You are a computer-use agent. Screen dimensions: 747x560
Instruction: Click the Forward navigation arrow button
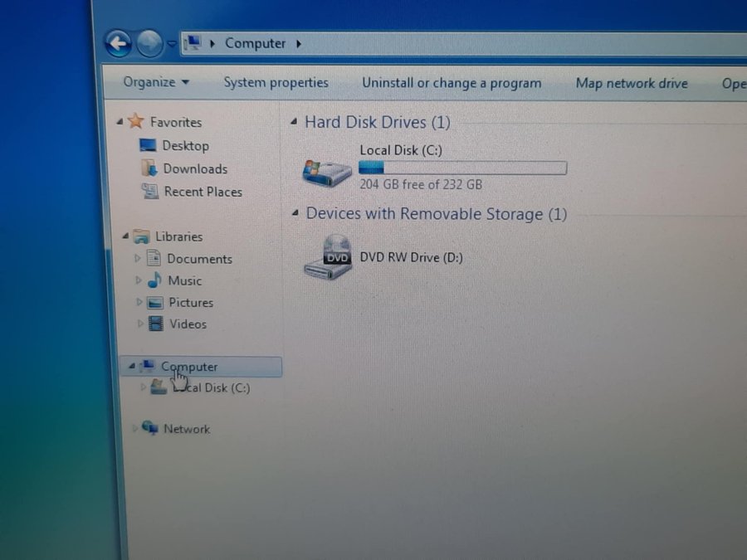(x=149, y=44)
